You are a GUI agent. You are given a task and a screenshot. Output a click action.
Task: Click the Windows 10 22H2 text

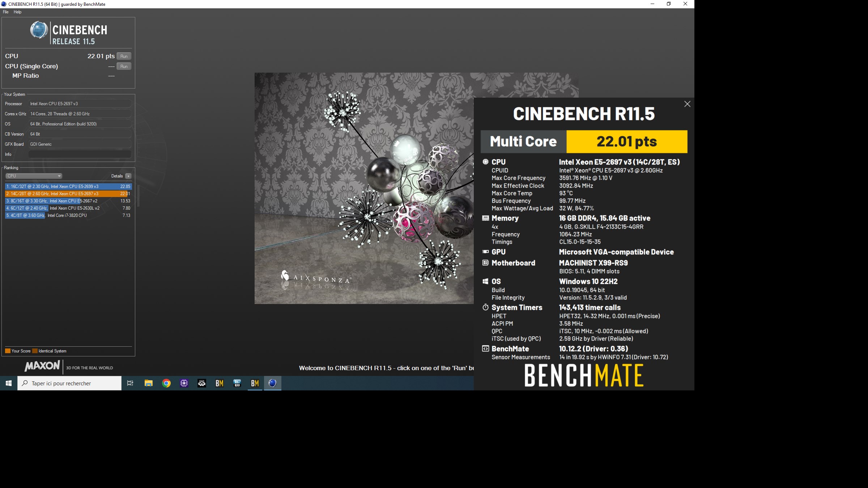(x=588, y=282)
